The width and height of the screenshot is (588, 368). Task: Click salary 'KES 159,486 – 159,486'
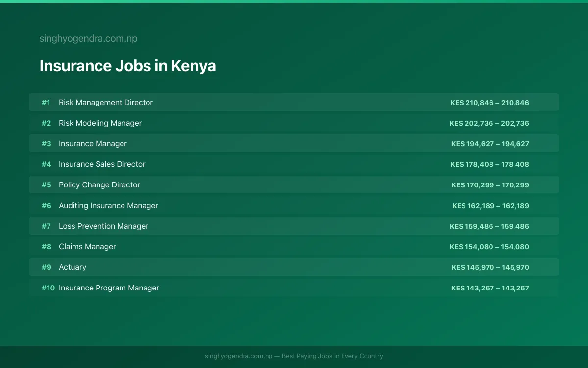[490, 226]
